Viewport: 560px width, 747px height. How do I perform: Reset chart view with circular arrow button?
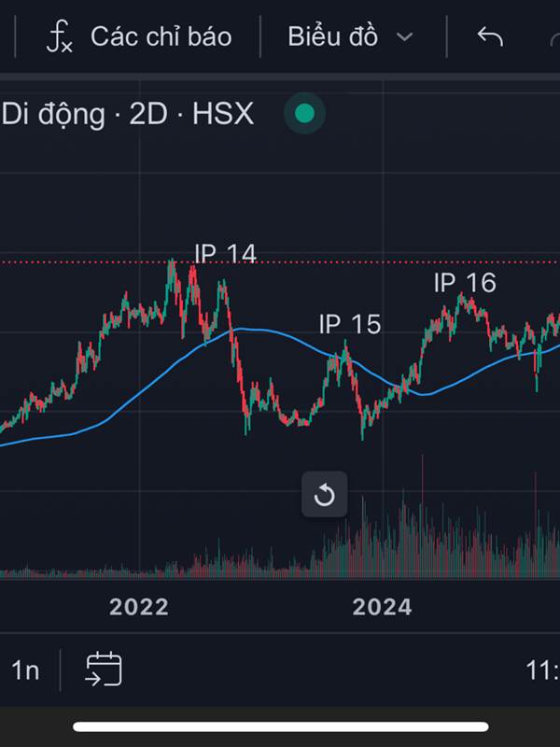324,495
